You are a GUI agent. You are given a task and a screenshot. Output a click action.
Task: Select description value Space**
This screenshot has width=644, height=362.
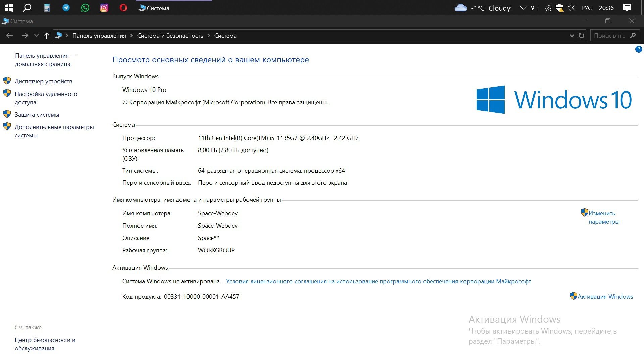tap(208, 238)
